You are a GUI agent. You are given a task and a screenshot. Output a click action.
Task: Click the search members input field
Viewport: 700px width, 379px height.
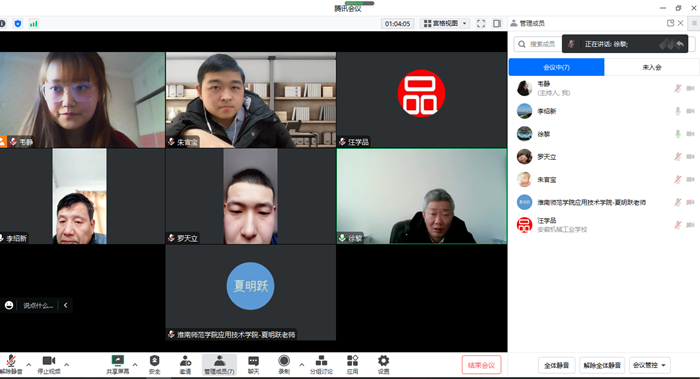pos(538,44)
